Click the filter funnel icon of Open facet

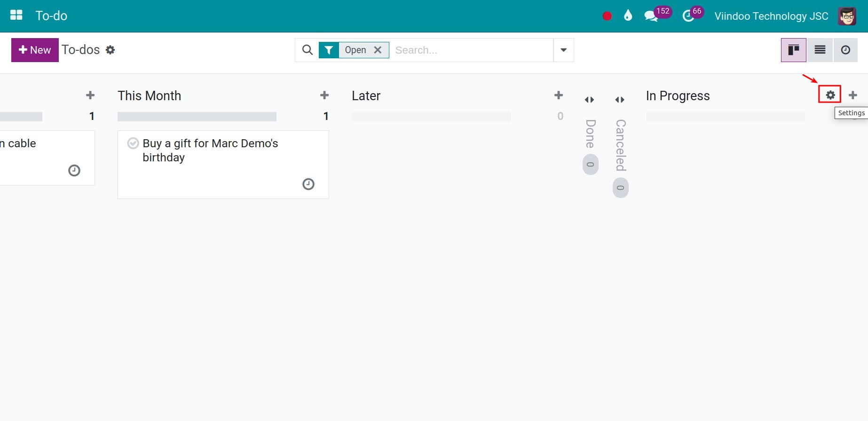[x=329, y=50]
